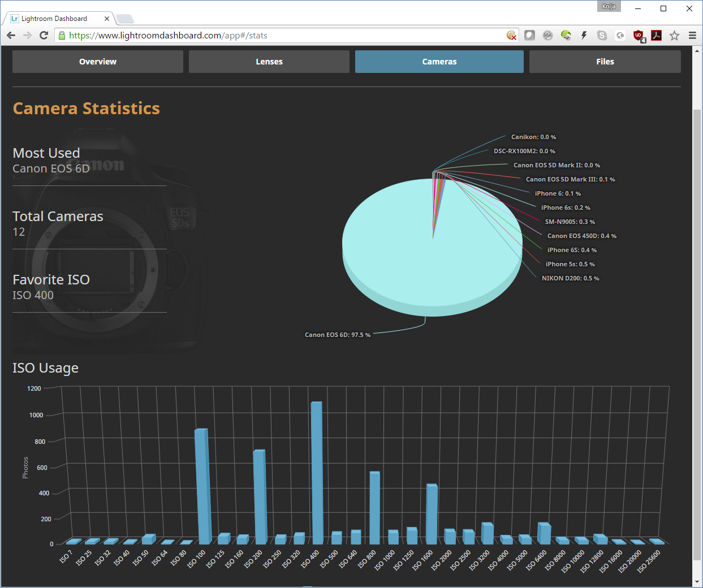Click the ISO 200 bar in chart
This screenshot has width=703, height=588.
pos(260,497)
